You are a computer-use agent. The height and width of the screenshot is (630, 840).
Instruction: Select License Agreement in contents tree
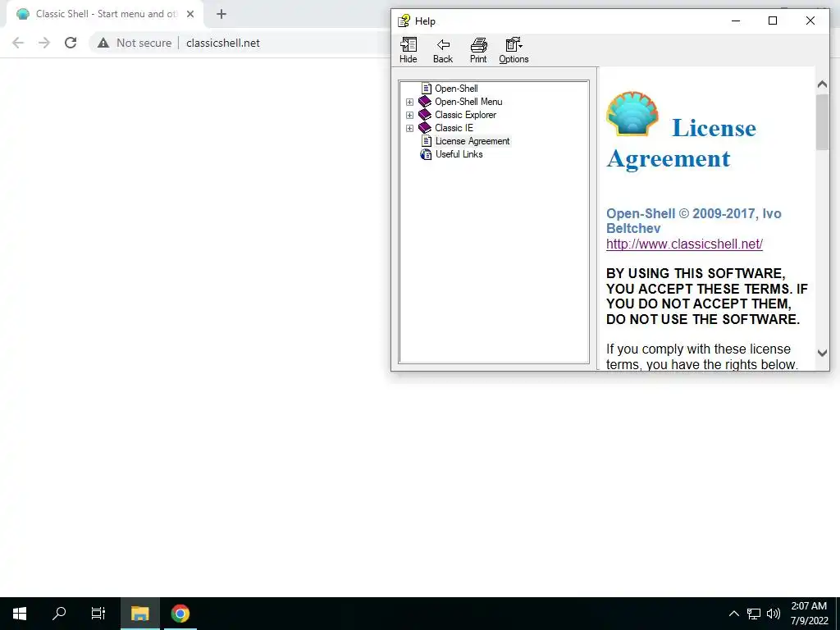(x=472, y=141)
